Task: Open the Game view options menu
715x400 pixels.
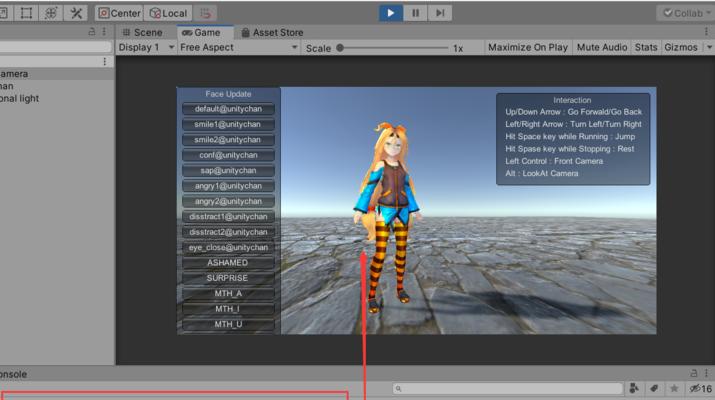Action: pos(706,31)
